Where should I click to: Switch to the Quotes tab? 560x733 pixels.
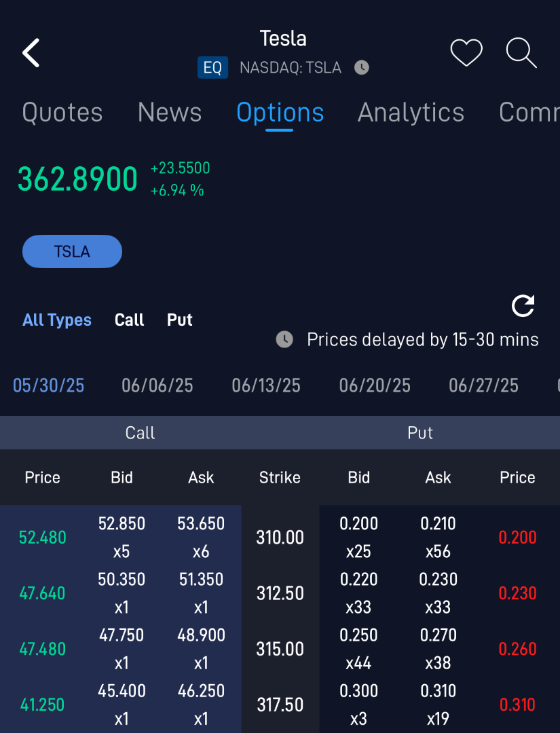point(62,112)
